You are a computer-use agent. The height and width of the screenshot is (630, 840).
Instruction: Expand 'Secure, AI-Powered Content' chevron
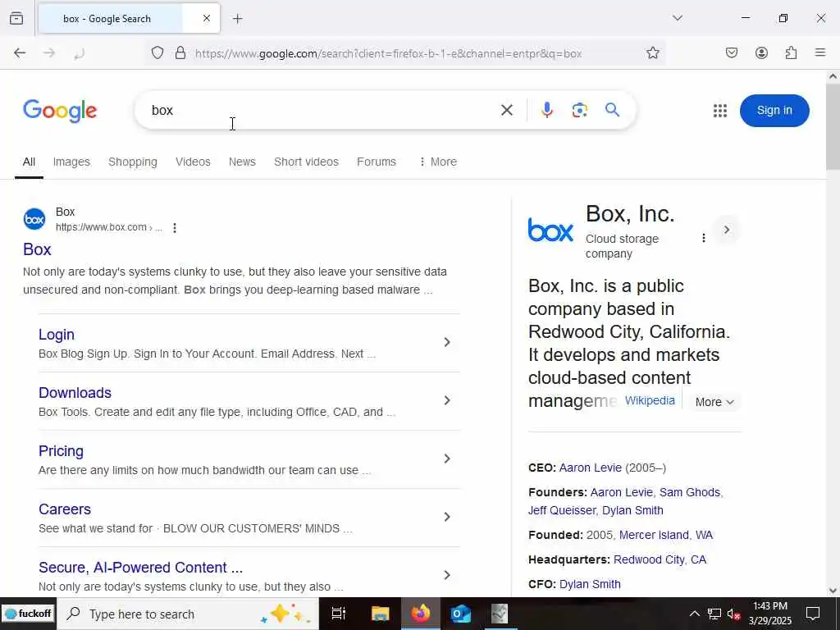click(447, 575)
